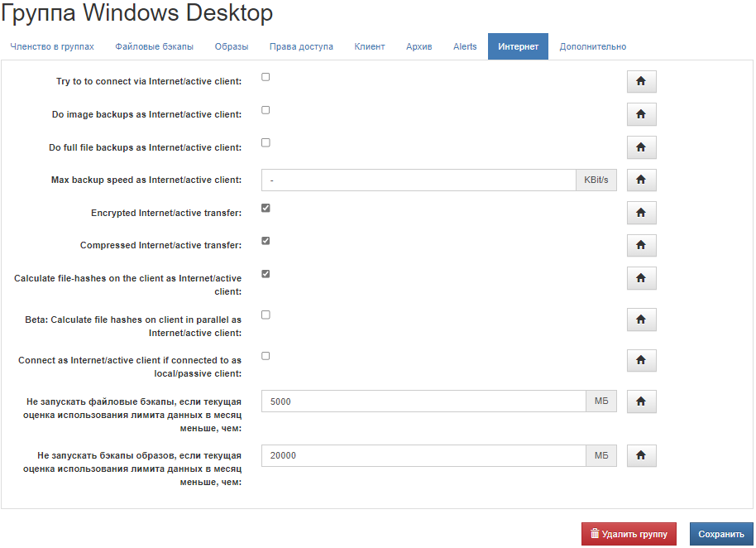Switch to the Файловые бэкапы tab

(155, 47)
